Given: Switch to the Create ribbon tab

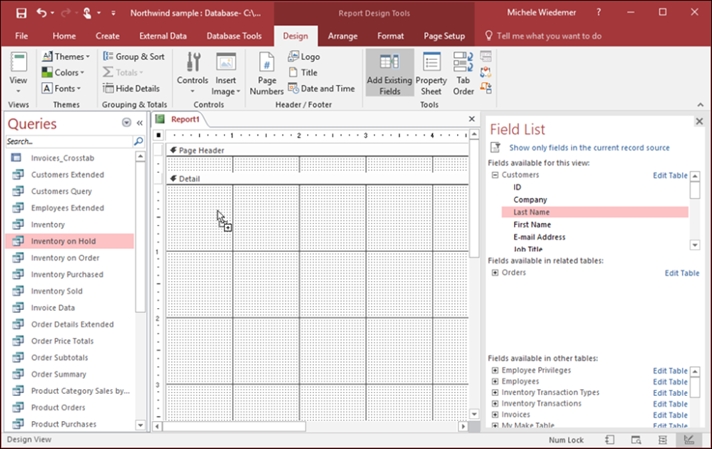Looking at the screenshot, I should [x=108, y=36].
